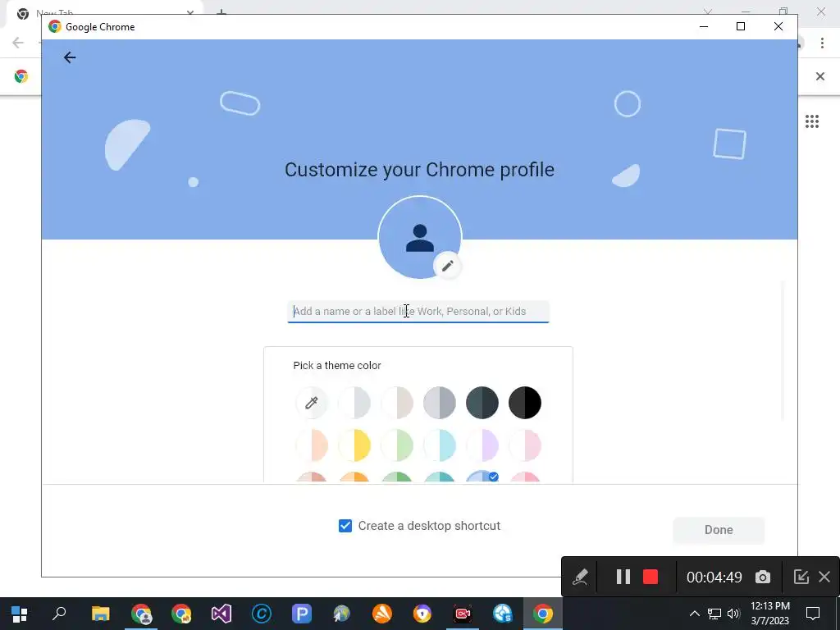Maximize the Google Chrome profile dialog
Image resolution: width=840 pixels, height=630 pixels.
[741, 26]
